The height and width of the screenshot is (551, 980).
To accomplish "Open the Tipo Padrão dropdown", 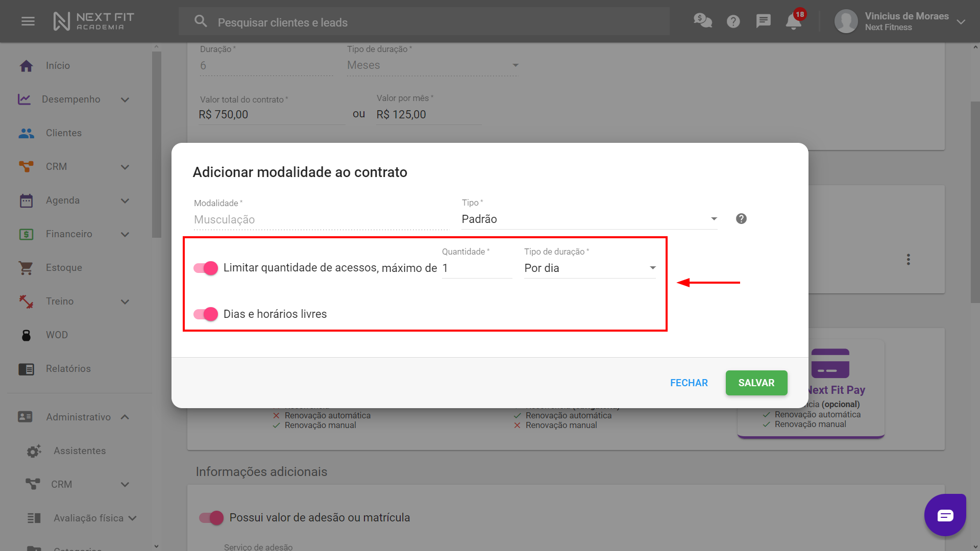I will click(x=589, y=219).
